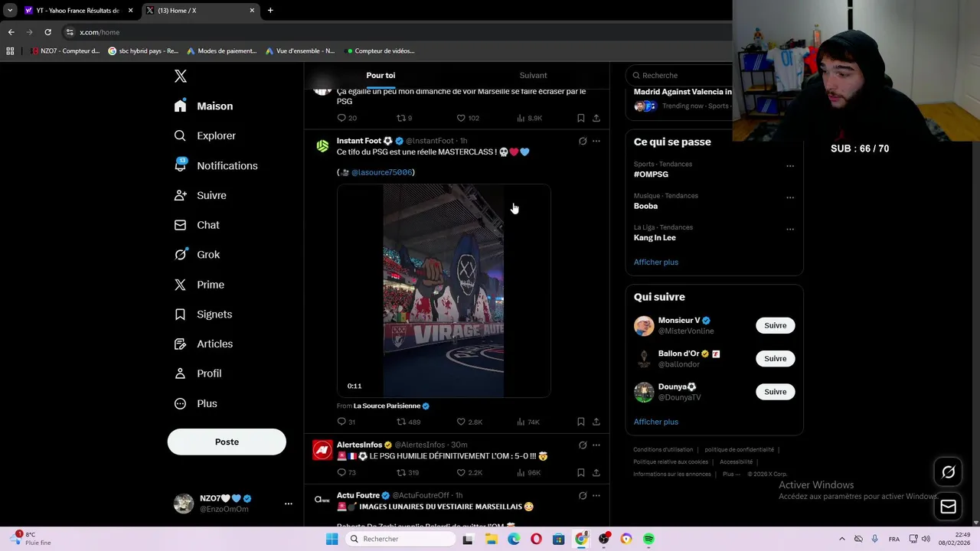Switch to the Pour toi tab
980x551 pixels.
point(381,75)
